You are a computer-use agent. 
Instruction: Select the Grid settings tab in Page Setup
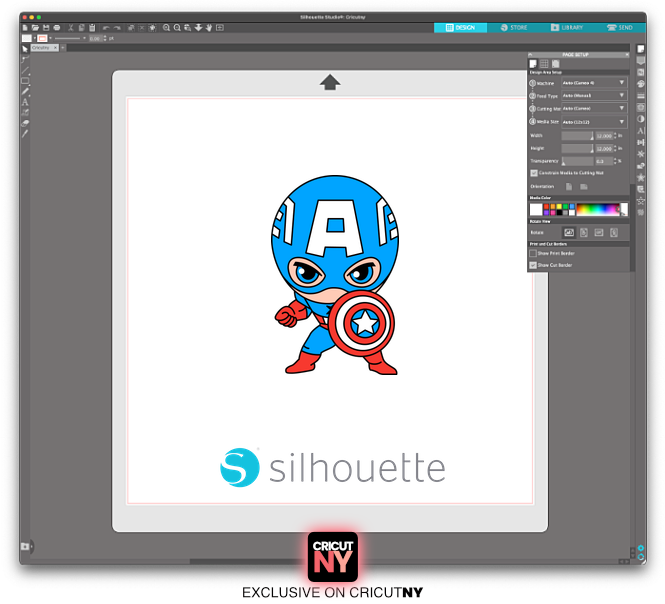pyautogui.click(x=544, y=64)
